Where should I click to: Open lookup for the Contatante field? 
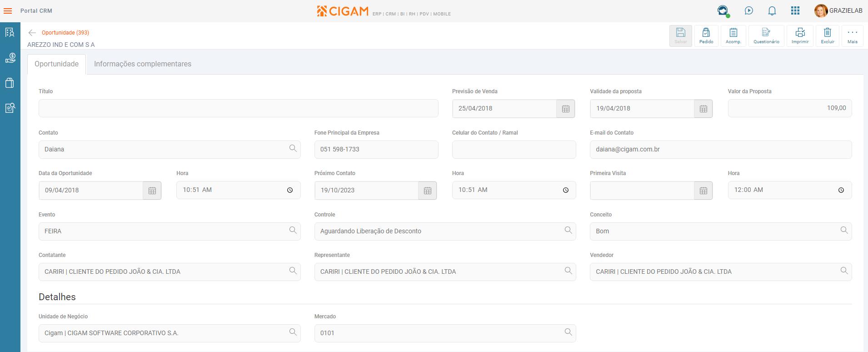[x=293, y=271]
